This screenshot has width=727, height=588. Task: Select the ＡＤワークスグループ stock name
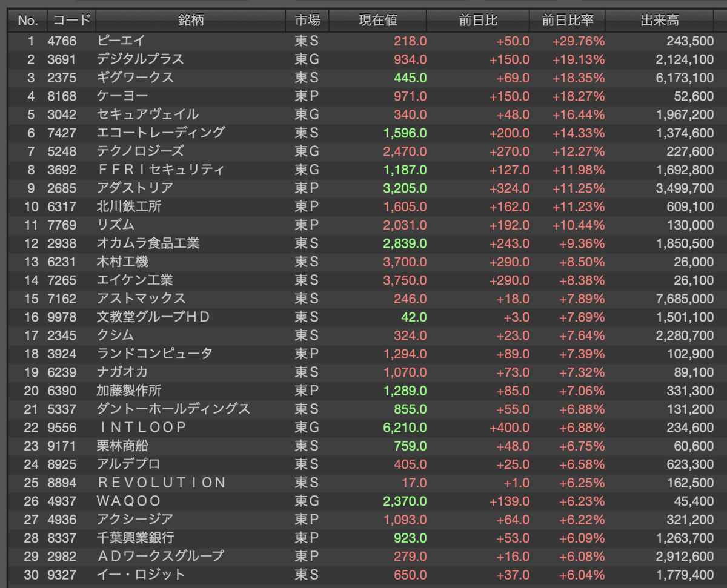161,556
